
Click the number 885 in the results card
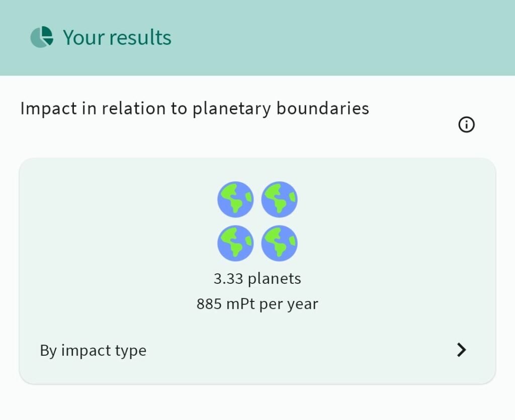(x=209, y=304)
